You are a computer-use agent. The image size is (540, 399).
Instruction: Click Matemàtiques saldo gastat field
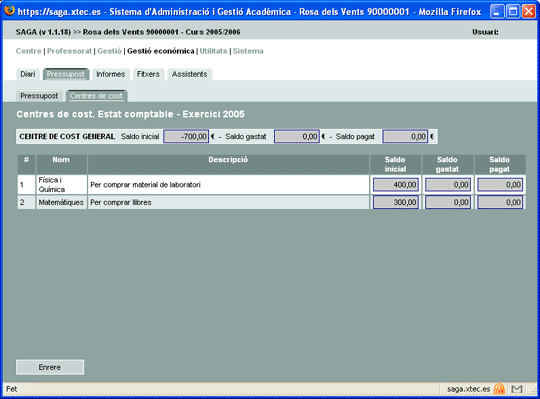point(448,202)
